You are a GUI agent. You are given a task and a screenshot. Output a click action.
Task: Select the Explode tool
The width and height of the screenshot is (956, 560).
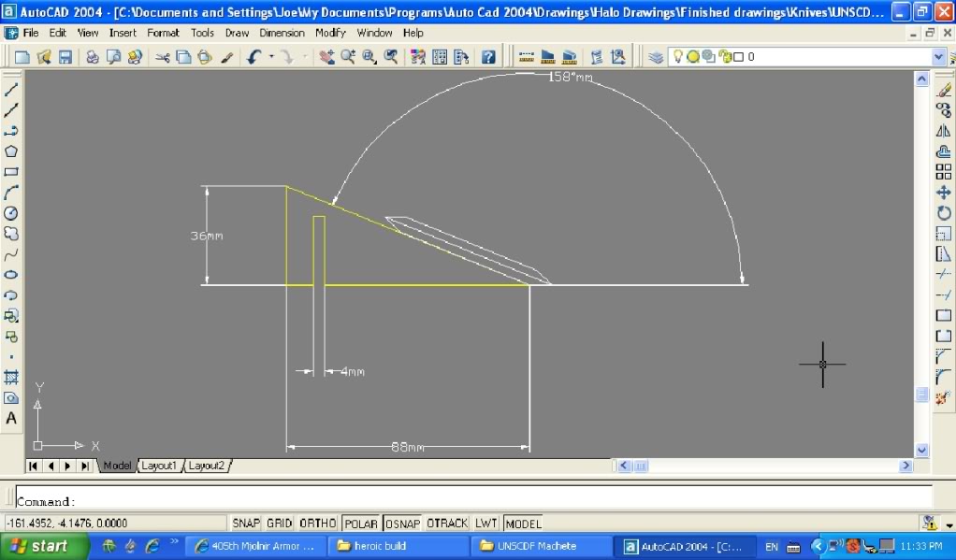(x=944, y=398)
